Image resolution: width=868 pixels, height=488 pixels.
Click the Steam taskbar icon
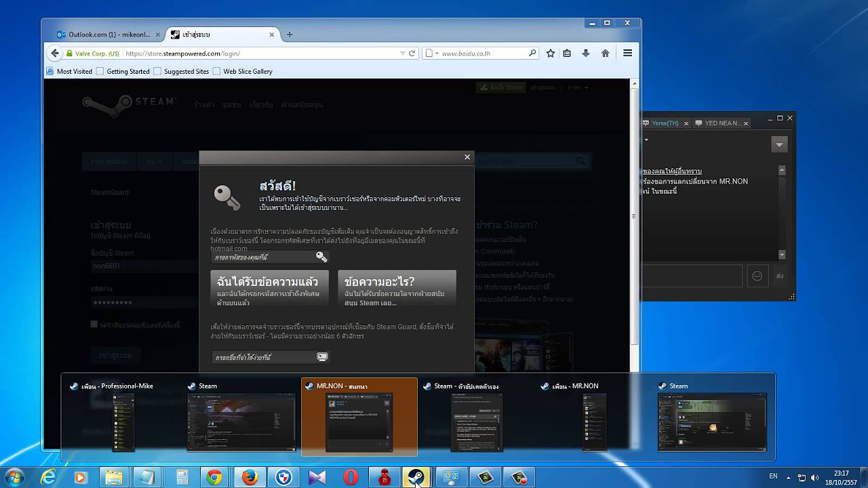(x=417, y=477)
